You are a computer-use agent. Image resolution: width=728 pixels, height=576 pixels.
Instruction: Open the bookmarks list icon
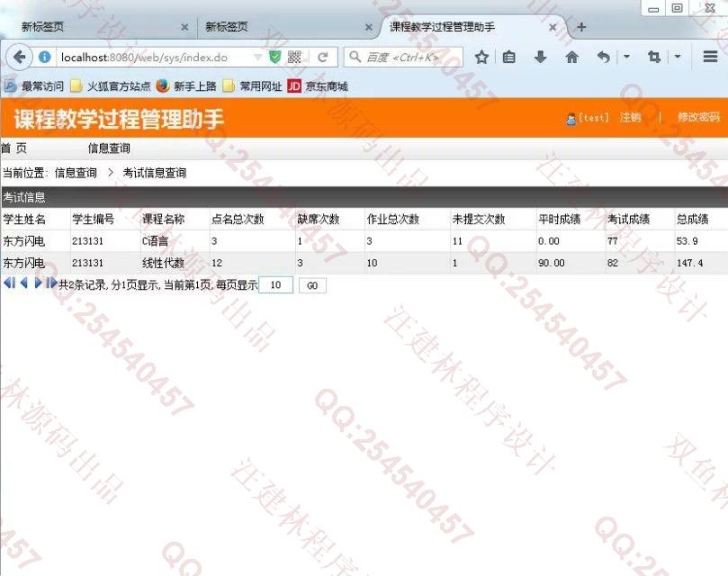(508, 57)
